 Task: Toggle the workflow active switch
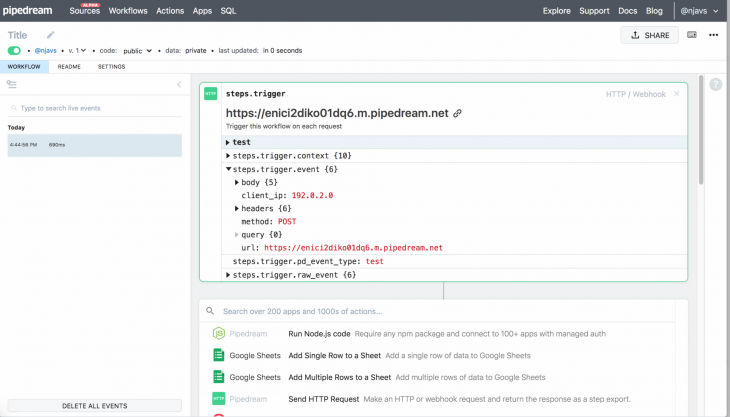(15, 50)
